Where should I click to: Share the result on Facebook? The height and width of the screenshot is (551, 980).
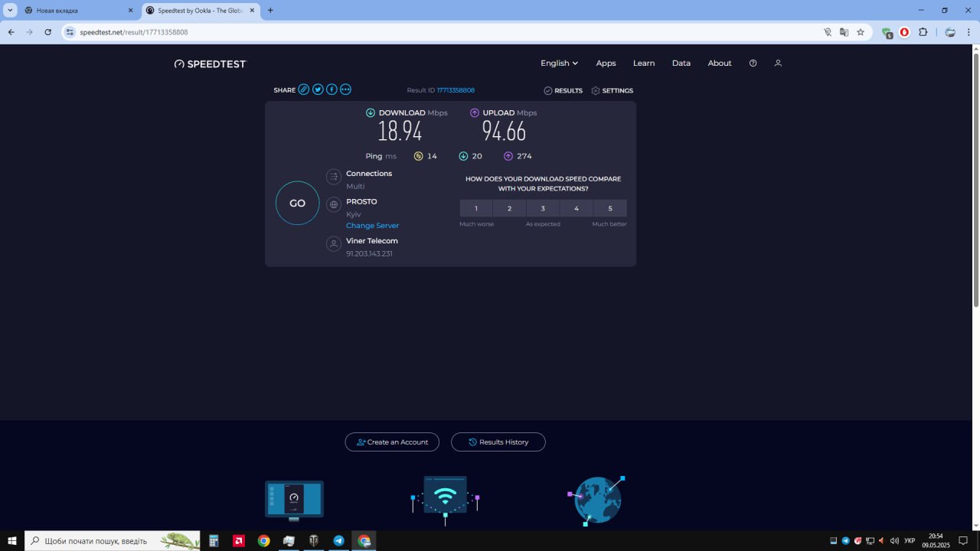[x=332, y=90]
